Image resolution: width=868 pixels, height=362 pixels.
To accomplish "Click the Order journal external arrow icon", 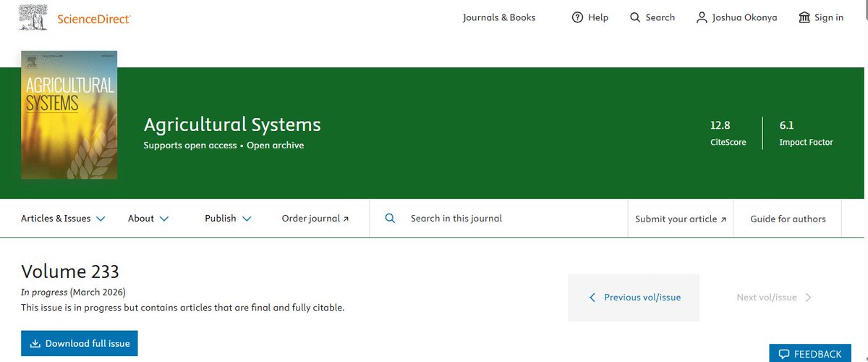I will click(x=346, y=219).
